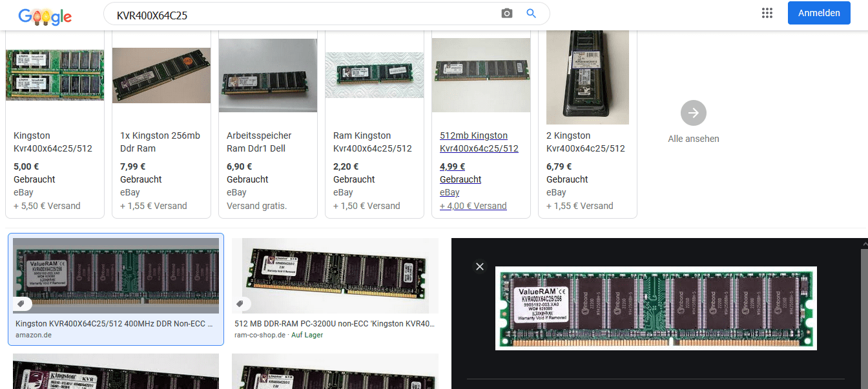Viewport: 868px width, 389px height.
Task: Open Ram Kingston Kvr400x64c25/512 listing title
Action: 373,142
